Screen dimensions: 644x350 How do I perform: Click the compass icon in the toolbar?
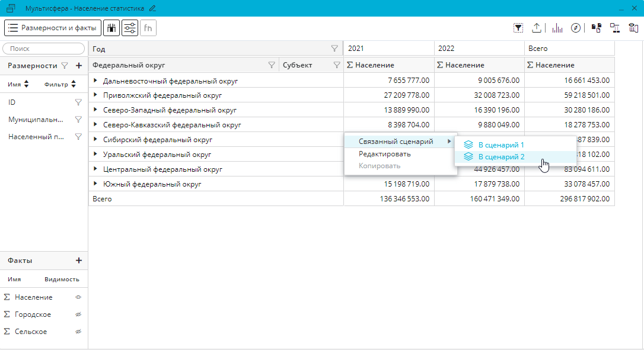(x=575, y=28)
